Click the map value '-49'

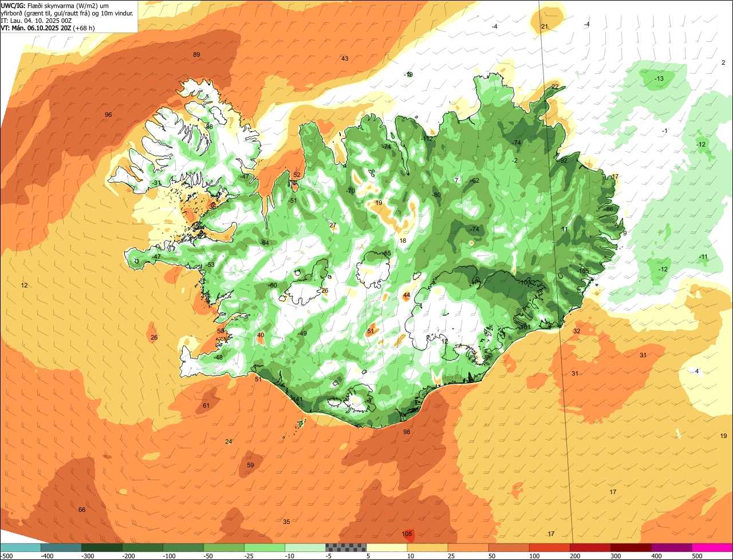pos(302,333)
